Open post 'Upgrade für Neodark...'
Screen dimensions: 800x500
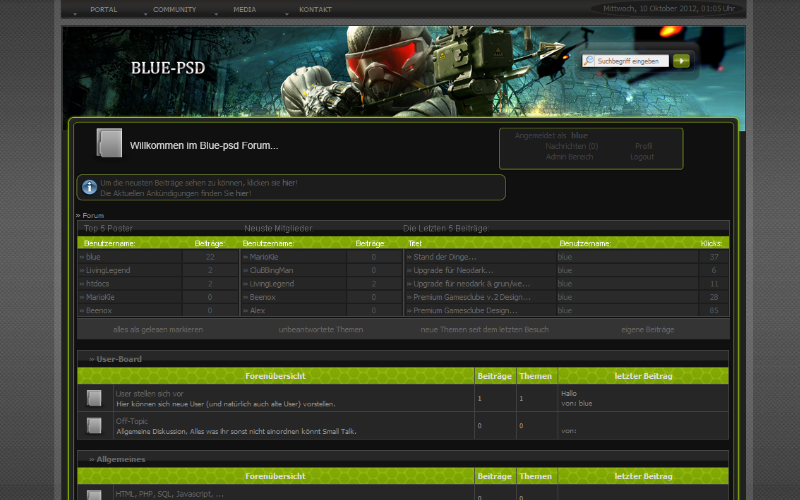coord(453,270)
